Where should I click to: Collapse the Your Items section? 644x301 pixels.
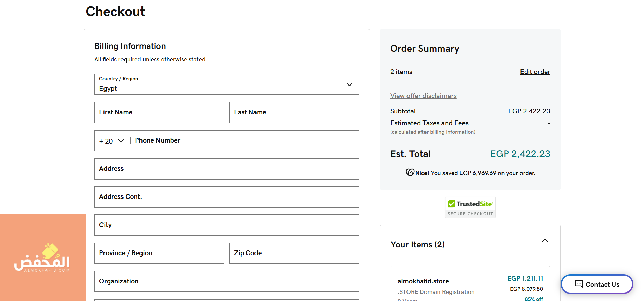point(545,241)
